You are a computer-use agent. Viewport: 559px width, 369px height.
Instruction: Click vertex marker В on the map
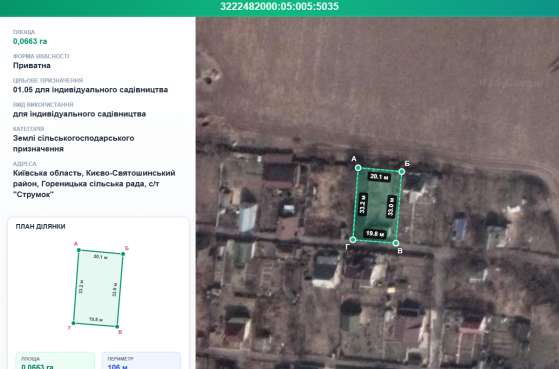tap(396, 243)
